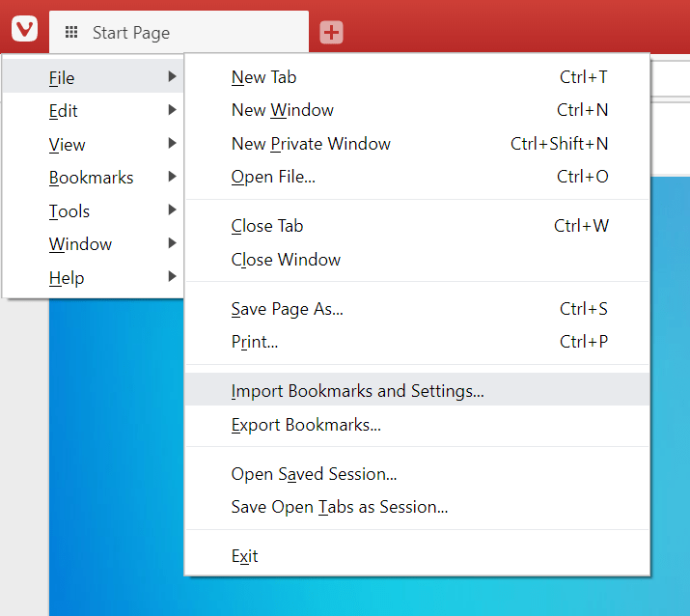The height and width of the screenshot is (616, 690).
Task: Select Open File...
Action: (417, 177)
